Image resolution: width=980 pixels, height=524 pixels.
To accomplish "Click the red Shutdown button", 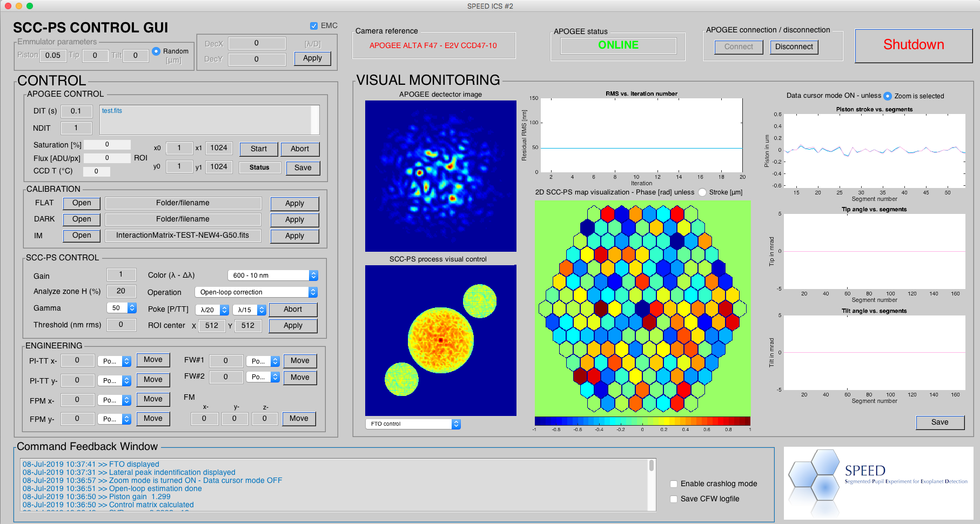I will tap(914, 45).
